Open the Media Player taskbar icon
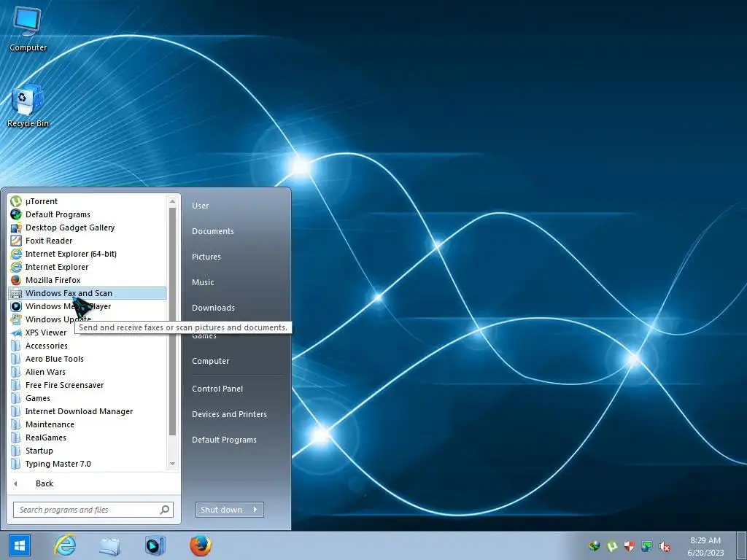The image size is (747, 560). coord(155,545)
